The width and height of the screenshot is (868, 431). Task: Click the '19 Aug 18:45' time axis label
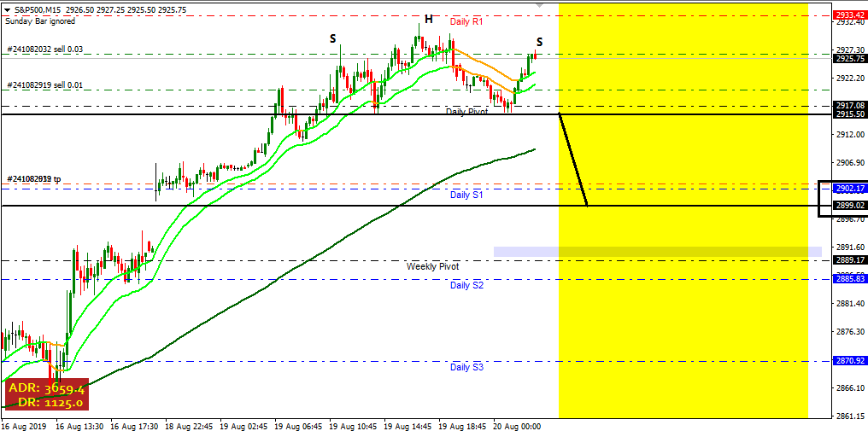pyautogui.click(x=463, y=427)
